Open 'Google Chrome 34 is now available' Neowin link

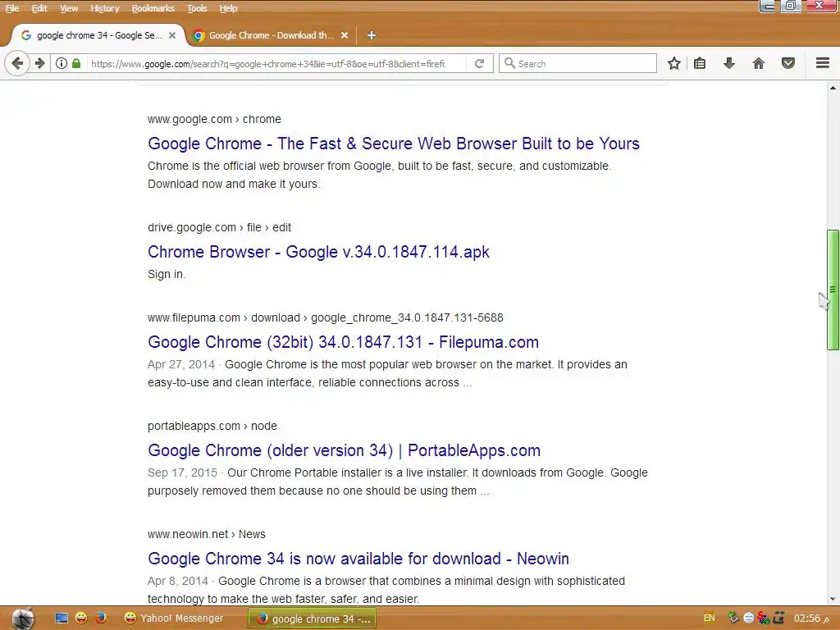point(358,558)
